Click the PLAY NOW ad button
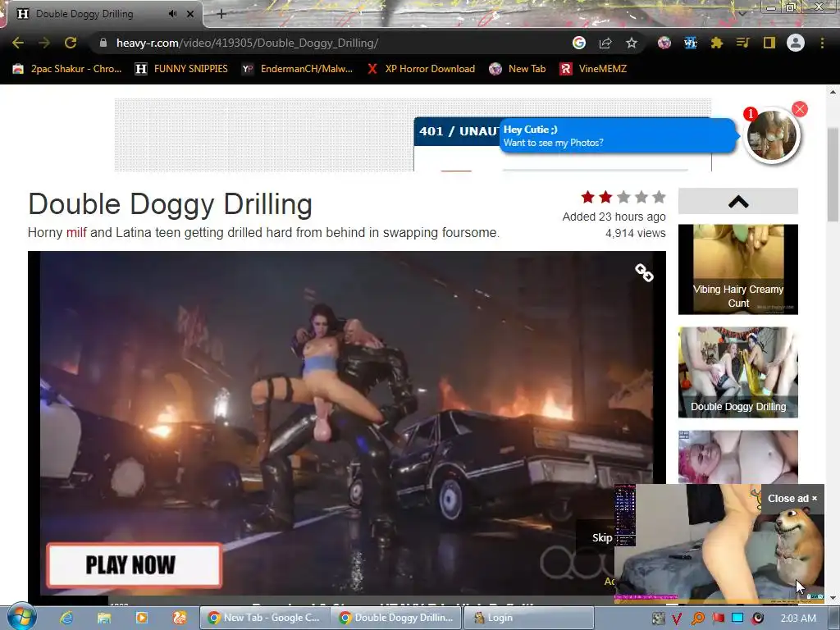840x630 pixels. click(x=134, y=565)
